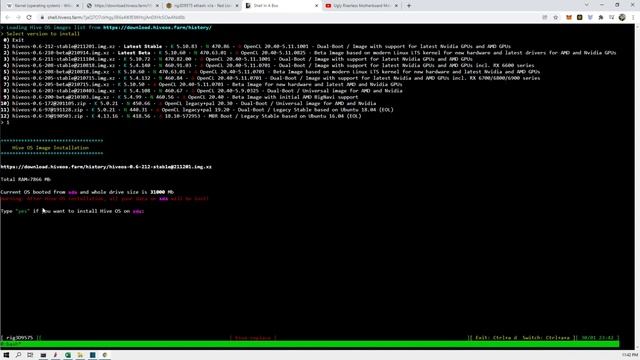640x360 pixels.
Task: Select option 7 hiveos-0.6-205-beta line
Action: 203,84
